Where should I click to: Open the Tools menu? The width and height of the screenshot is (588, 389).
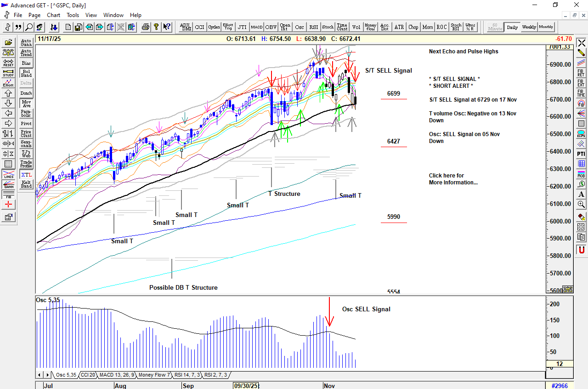point(73,15)
